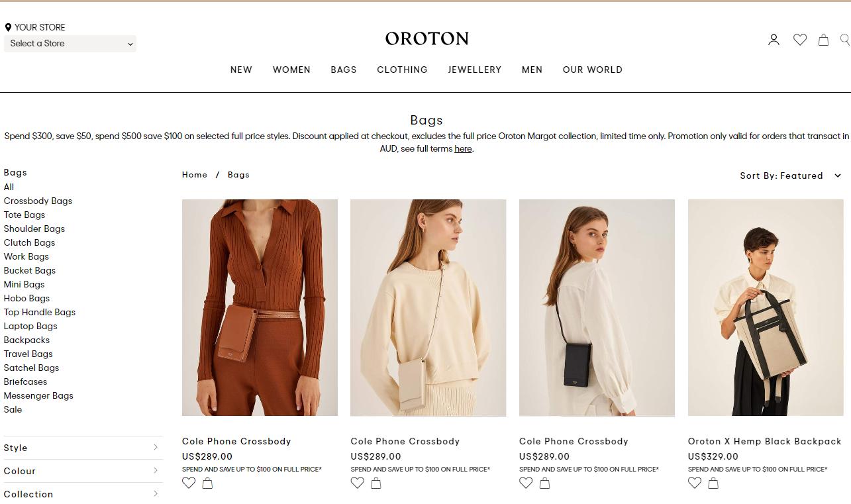The width and height of the screenshot is (851, 504).
Task: Open the Sort By: Featured dropdown
Action: point(791,176)
